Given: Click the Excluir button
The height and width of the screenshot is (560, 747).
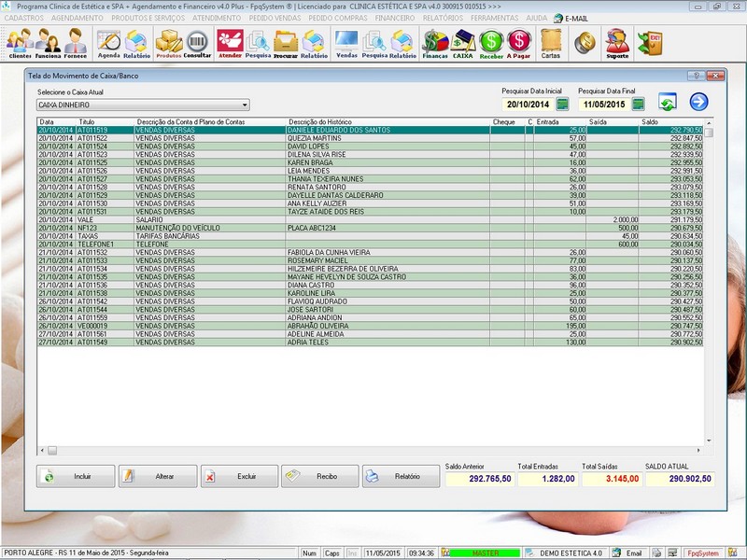Looking at the screenshot, I should [239, 476].
